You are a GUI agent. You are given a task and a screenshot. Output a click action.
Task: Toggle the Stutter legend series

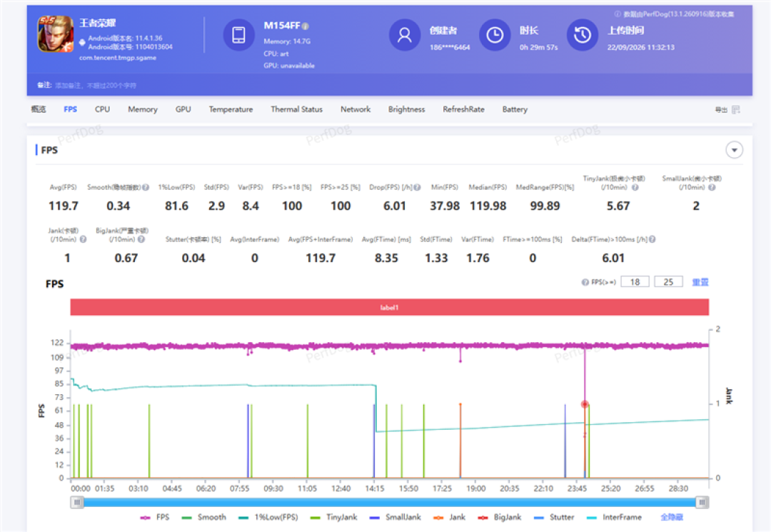tap(554, 517)
